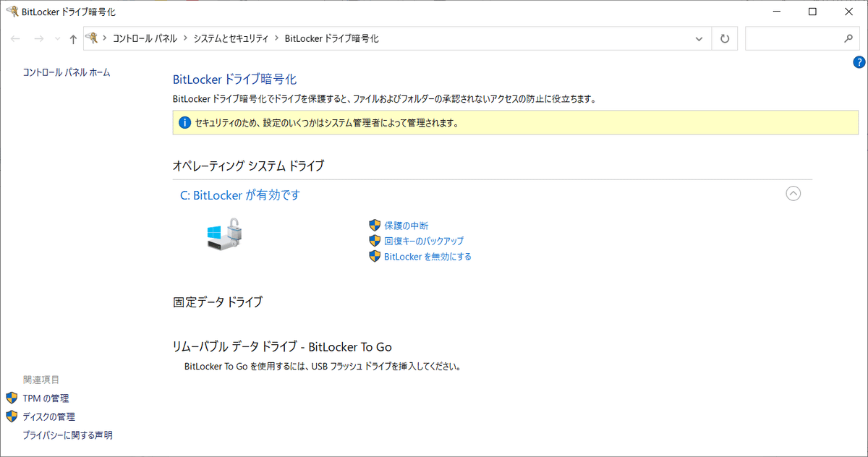The image size is (868, 457).
Task: Click shield icon beside ディスクの管理
Action: tap(12, 417)
